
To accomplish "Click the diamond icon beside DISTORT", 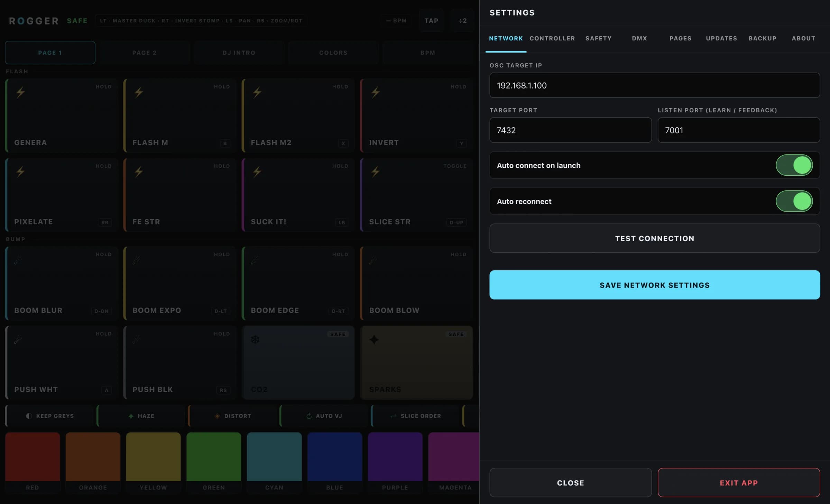I will [x=217, y=416].
